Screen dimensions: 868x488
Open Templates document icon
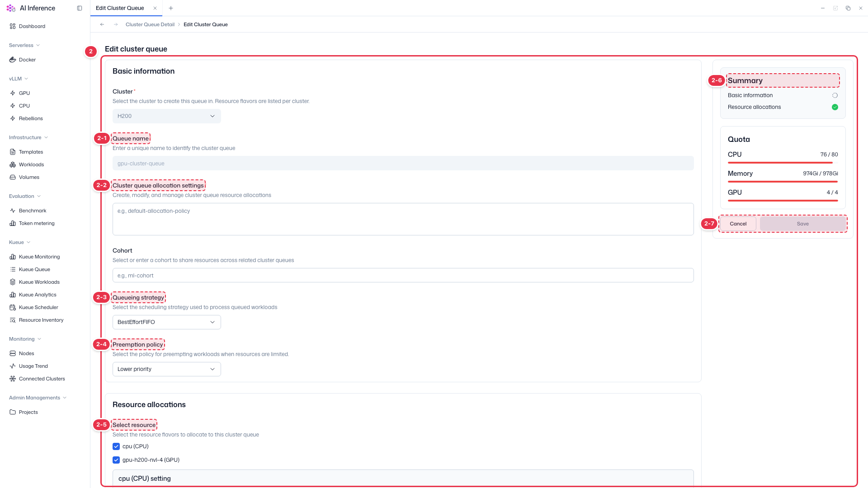(13, 152)
